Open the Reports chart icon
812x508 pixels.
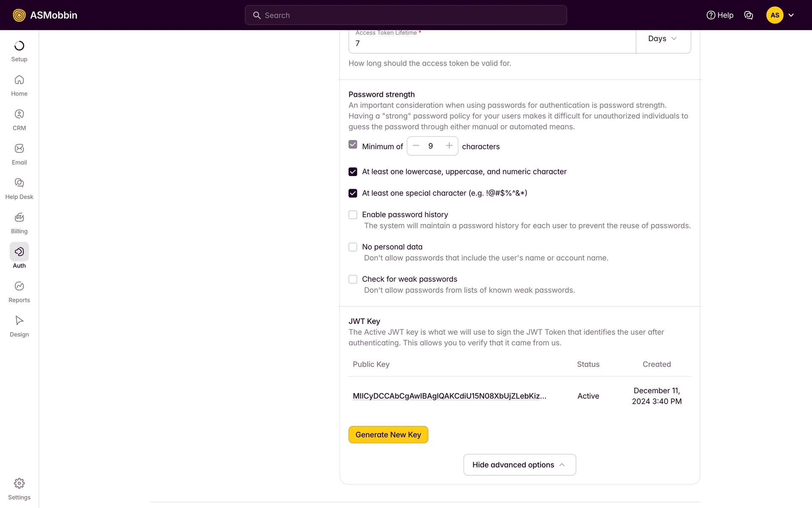19,286
